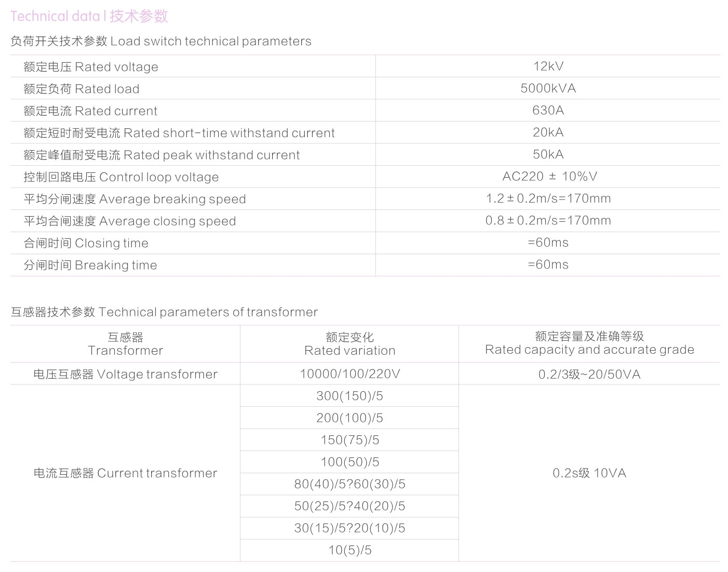Select the Control loop voltage label
Viewport: 728px width, 572px height.
coord(121,177)
